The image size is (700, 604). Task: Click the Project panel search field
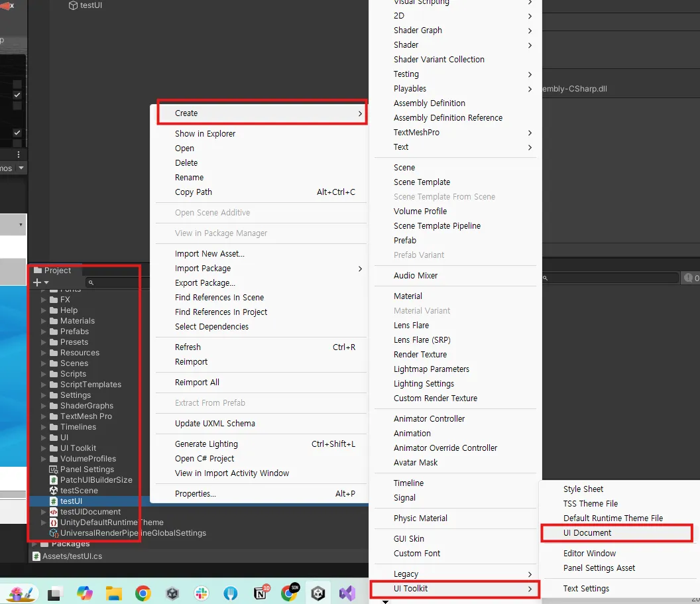tap(117, 282)
